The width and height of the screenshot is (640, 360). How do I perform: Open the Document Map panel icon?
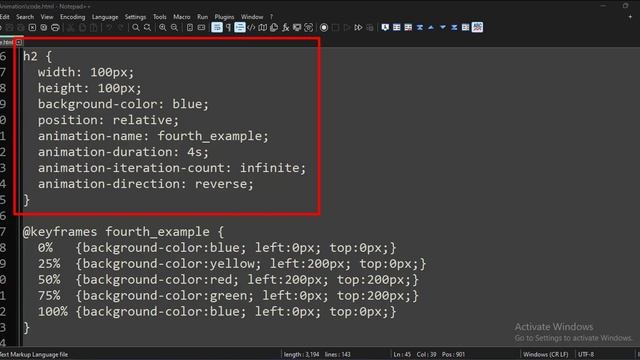tap(262, 28)
